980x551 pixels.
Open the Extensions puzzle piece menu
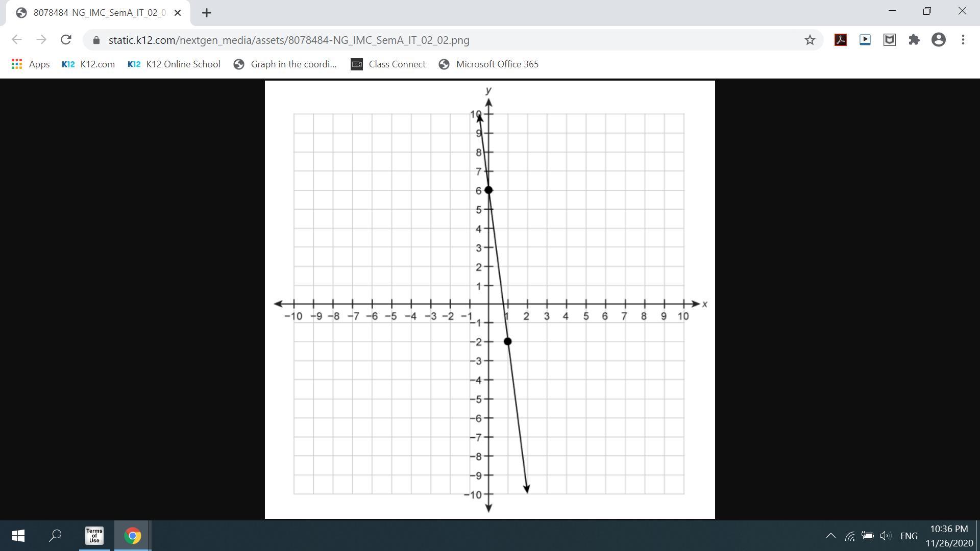point(914,40)
